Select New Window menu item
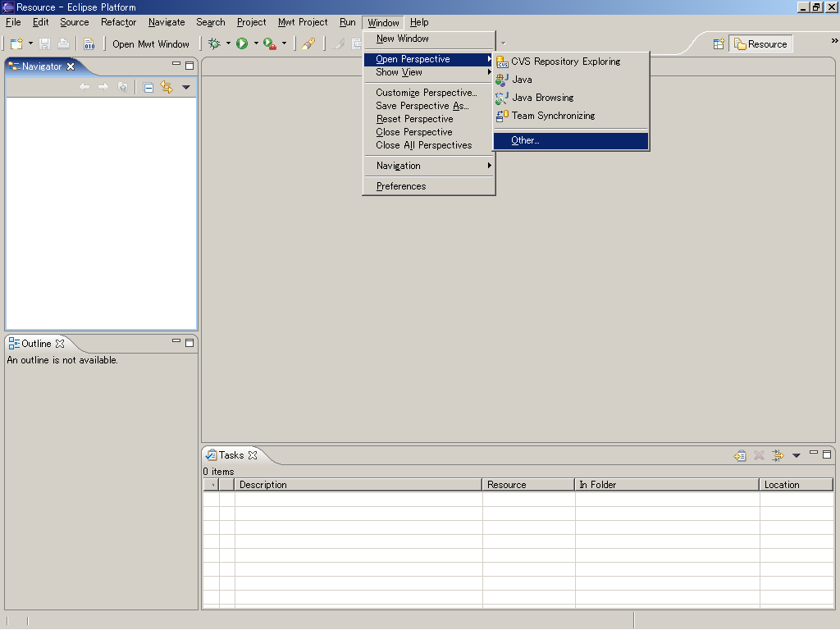 click(428, 39)
